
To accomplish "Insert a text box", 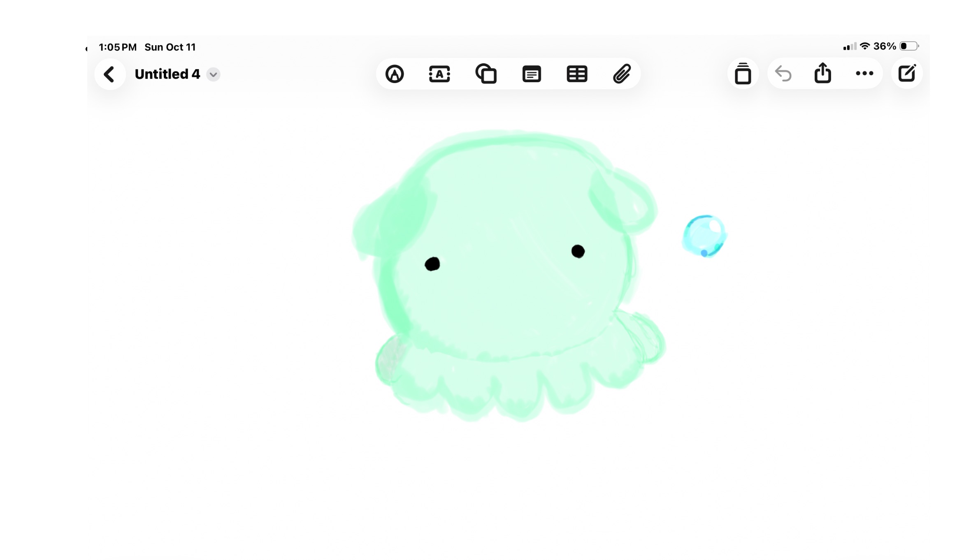I will pyautogui.click(x=439, y=74).
